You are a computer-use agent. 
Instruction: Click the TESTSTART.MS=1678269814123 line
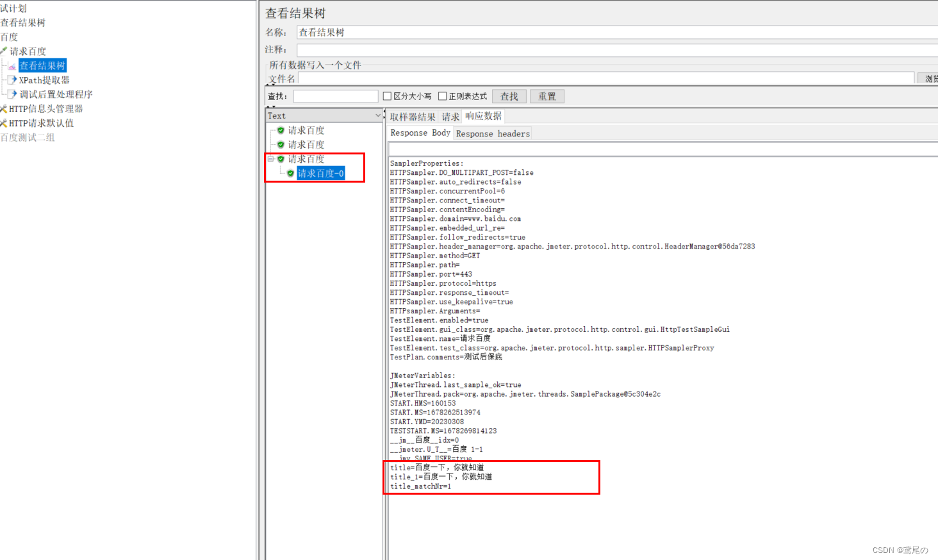click(x=443, y=431)
